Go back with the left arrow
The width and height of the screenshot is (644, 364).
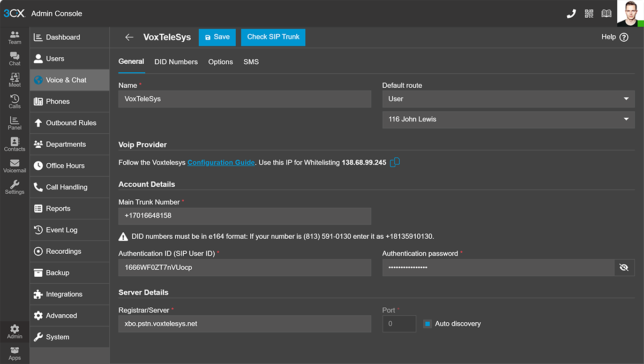tap(129, 37)
